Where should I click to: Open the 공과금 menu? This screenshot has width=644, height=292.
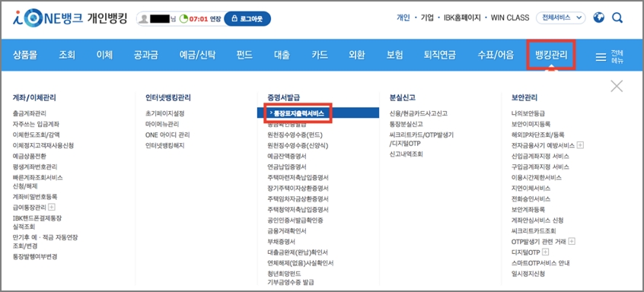[146, 55]
